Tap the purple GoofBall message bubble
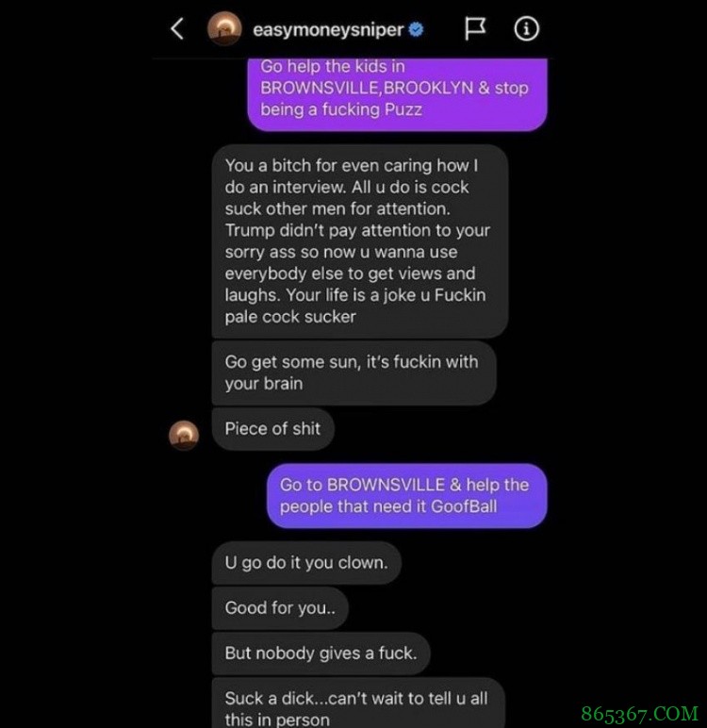 (406, 495)
